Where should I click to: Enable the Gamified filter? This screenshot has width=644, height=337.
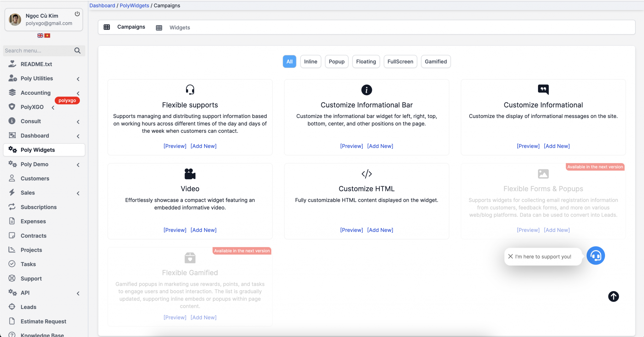[436, 61]
